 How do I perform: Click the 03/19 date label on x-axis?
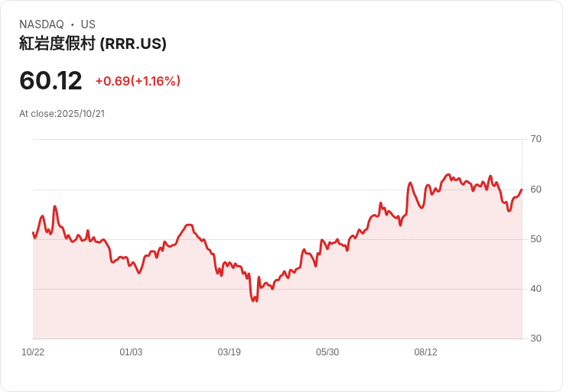pos(229,352)
